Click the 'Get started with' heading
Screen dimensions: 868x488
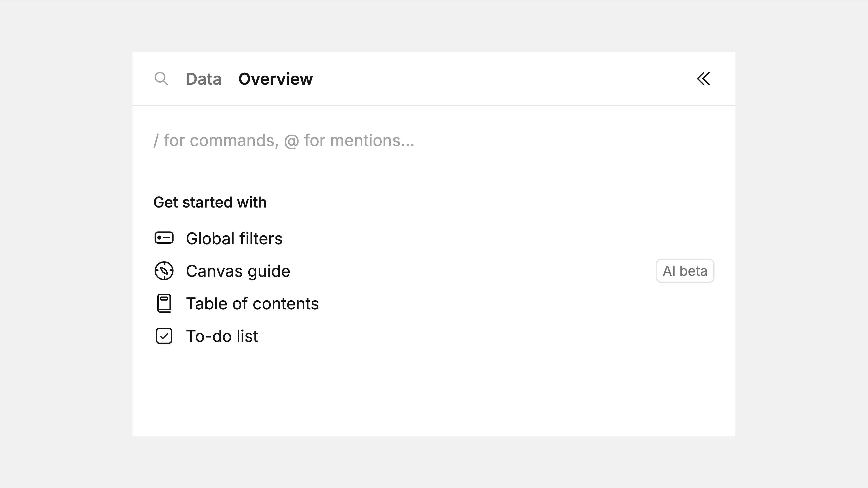(x=210, y=202)
